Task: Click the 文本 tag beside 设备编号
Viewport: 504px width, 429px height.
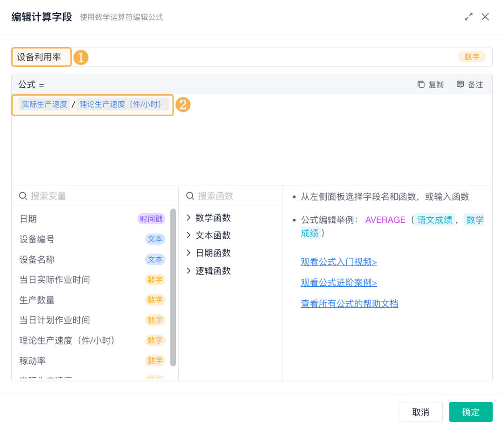Action: tap(155, 239)
